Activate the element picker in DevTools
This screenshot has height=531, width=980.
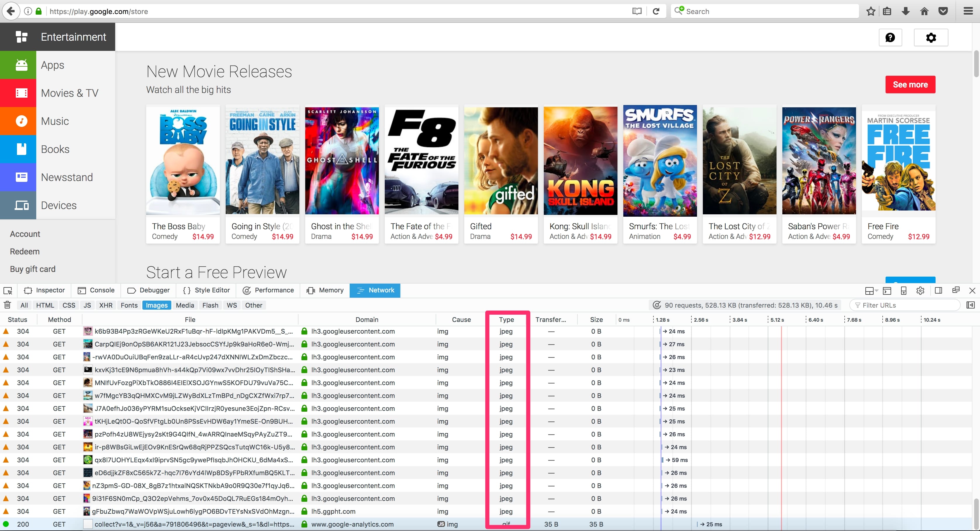click(x=8, y=291)
